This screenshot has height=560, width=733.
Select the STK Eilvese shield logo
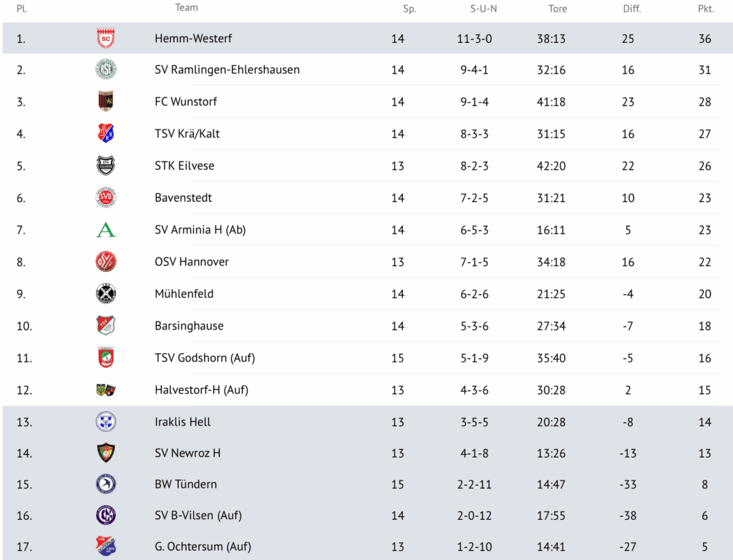click(106, 165)
